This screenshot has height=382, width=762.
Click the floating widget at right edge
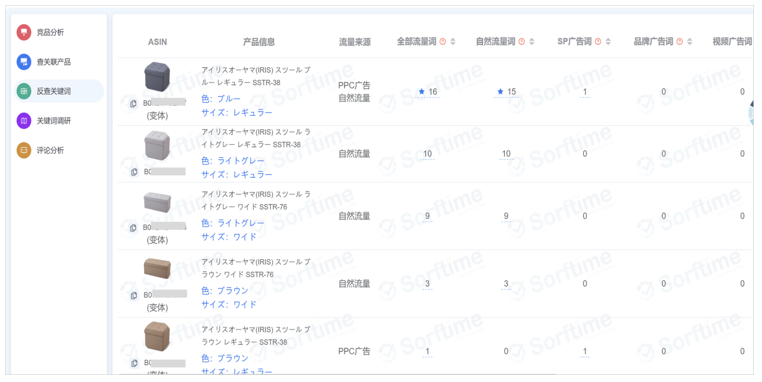751,113
